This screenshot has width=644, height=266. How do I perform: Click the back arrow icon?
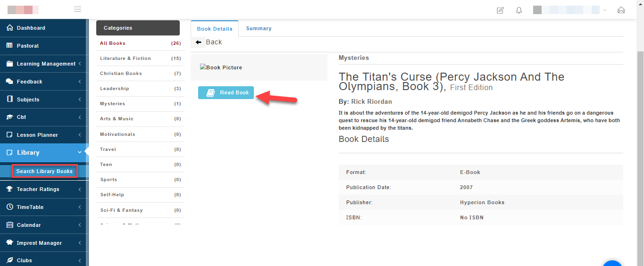click(198, 42)
